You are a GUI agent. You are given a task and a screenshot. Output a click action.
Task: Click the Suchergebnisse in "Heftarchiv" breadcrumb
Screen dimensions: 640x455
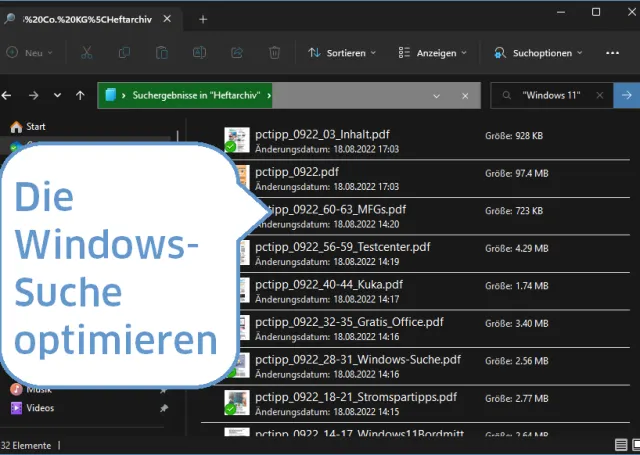tap(196, 95)
